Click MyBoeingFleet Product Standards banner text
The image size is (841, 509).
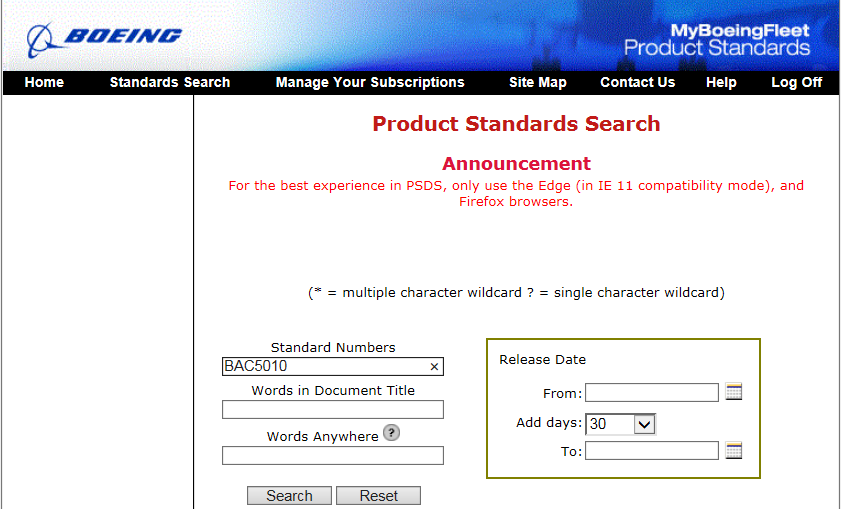click(717, 40)
